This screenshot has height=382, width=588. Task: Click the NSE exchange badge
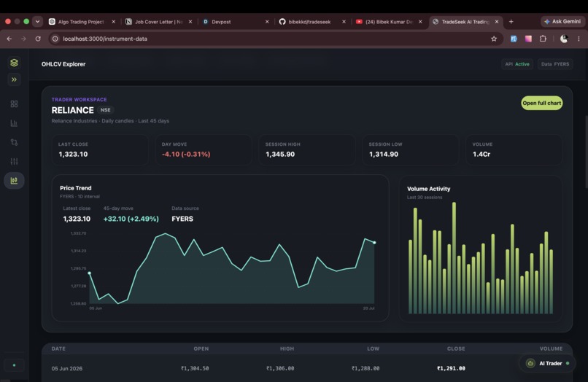click(x=105, y=110)
